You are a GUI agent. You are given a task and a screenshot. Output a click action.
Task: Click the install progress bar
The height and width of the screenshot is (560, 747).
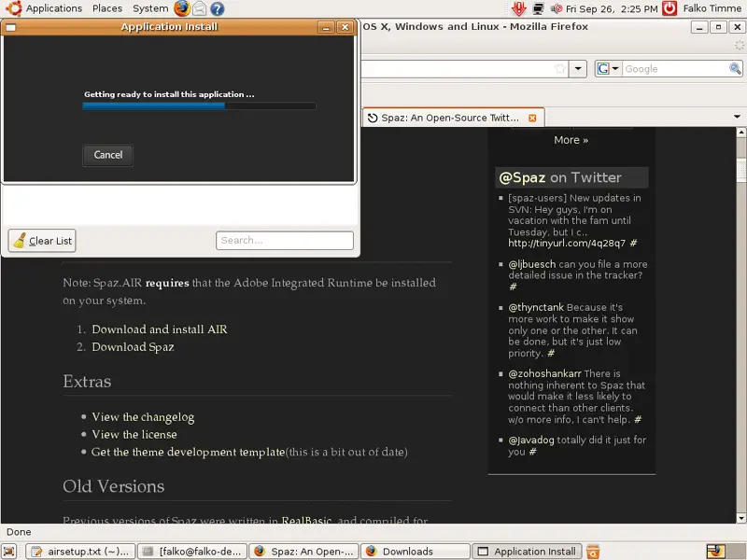[199, 106]
